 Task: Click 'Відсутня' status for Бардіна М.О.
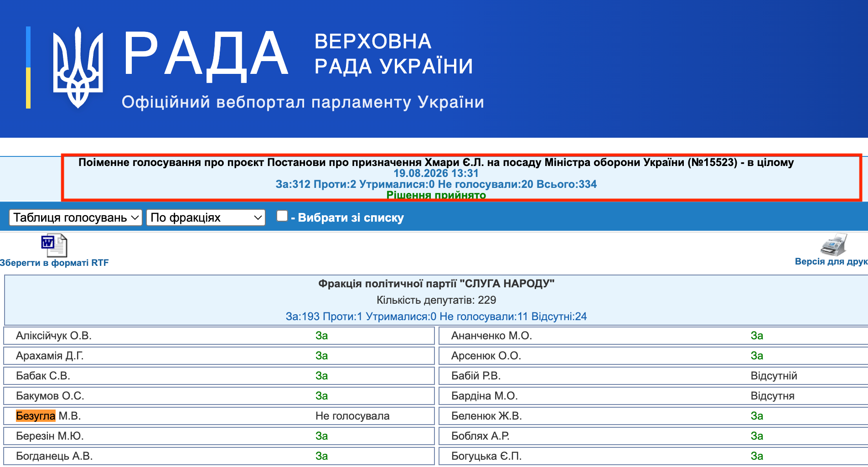(x=772, y=396)
